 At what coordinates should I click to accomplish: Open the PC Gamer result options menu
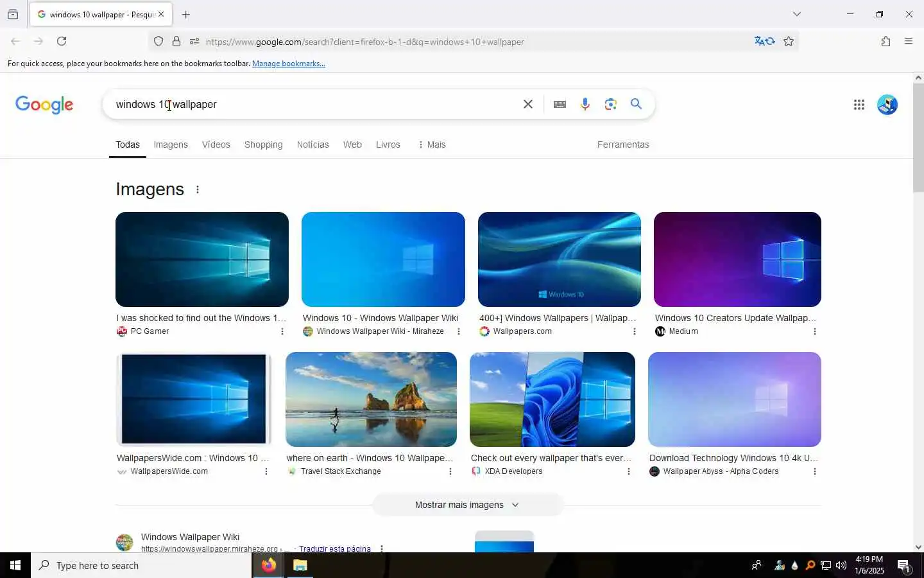coord(282,331)
